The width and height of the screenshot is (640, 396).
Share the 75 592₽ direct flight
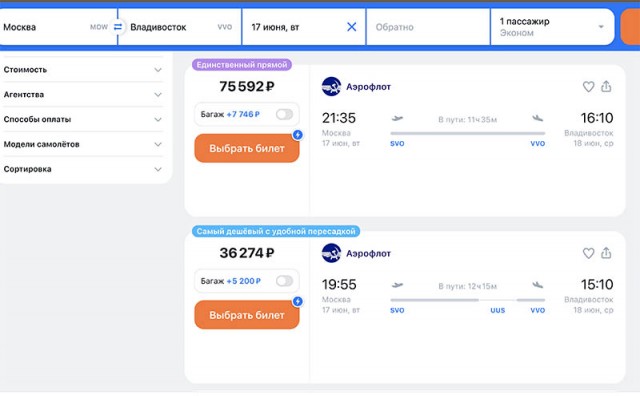(x=606, y=86)
